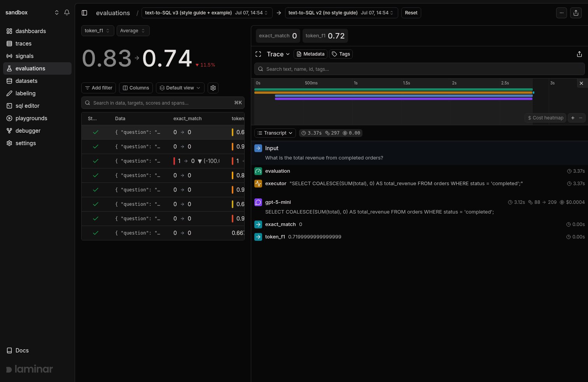Image resolution: width=588 pixels, height=382 pixels.
Task: Expand trace to fullscreen icon
Action: click(258, 54)
